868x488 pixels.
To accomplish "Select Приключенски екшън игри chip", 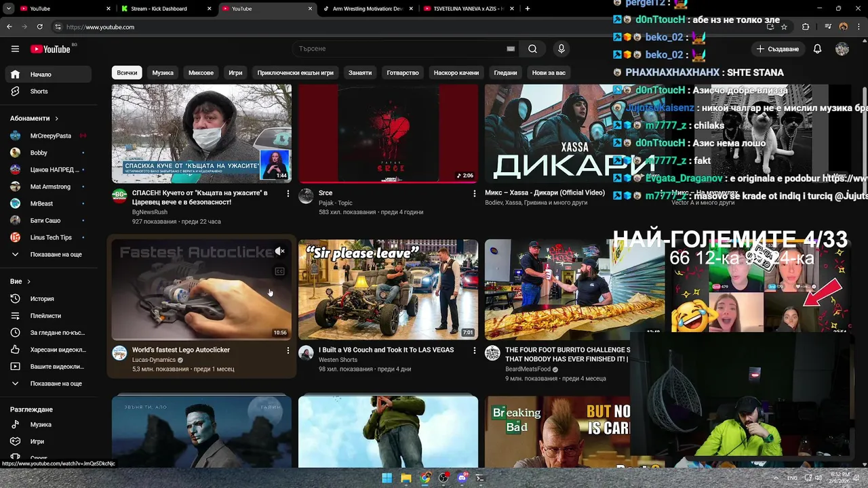I will 296,73.
